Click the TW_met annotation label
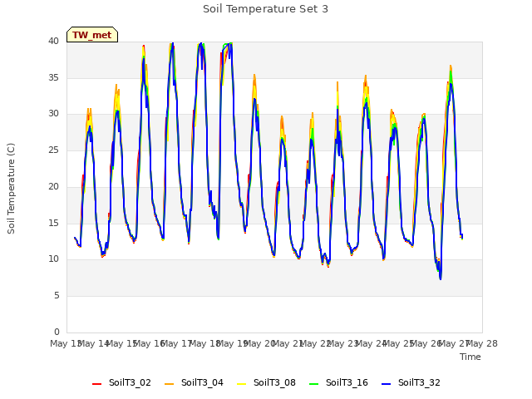The height and width of the screenshot is (399, 532). click(x=92, y=35)
